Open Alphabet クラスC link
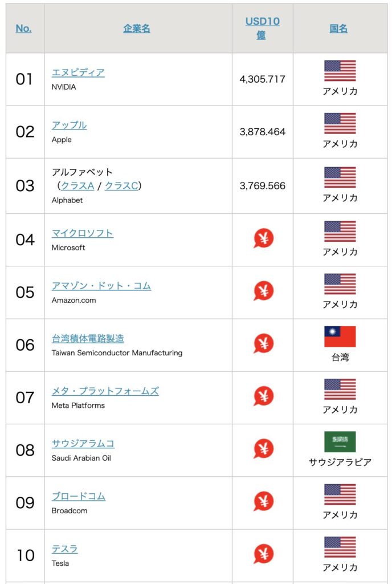This screenshot has width=392, height=584. point(121,186)
